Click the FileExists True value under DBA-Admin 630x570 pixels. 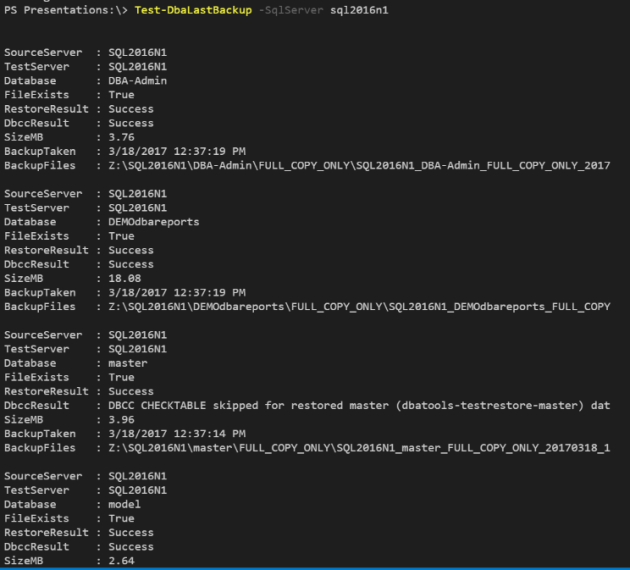pyautogui.click(x=121, y=94)
